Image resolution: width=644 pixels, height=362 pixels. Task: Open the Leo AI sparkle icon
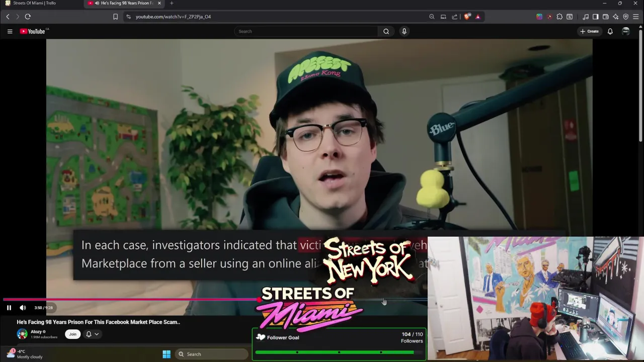[x=616, y=17]
